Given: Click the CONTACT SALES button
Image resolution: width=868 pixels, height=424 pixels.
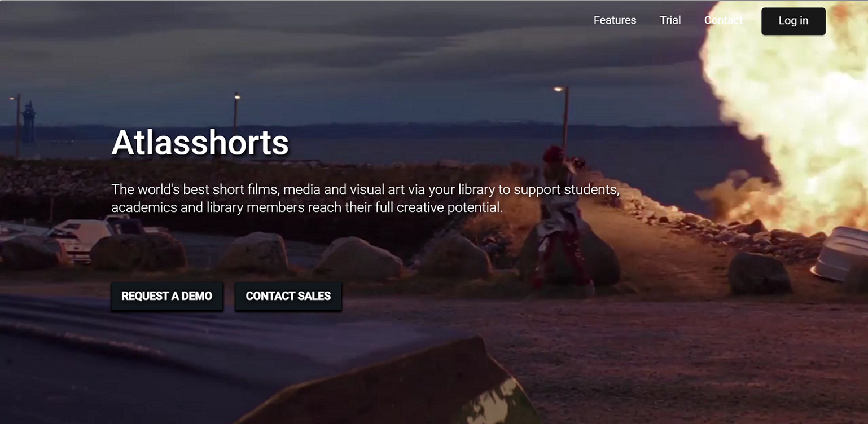Looking at the screenshot, I should coord(288,296).
